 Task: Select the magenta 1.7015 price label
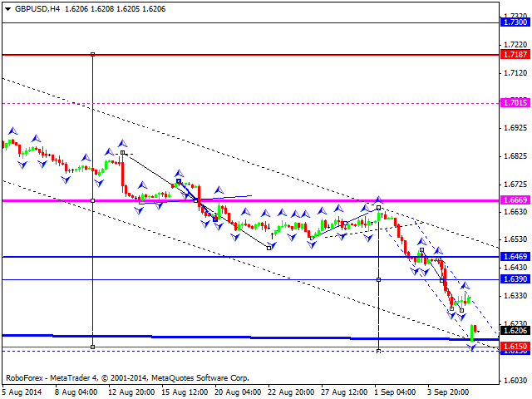pos(515,103)
